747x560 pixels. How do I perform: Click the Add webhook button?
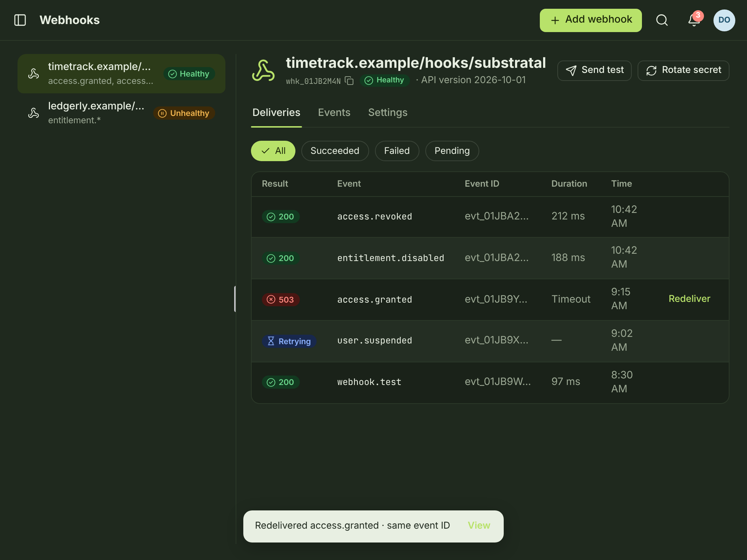coord(591,20)
